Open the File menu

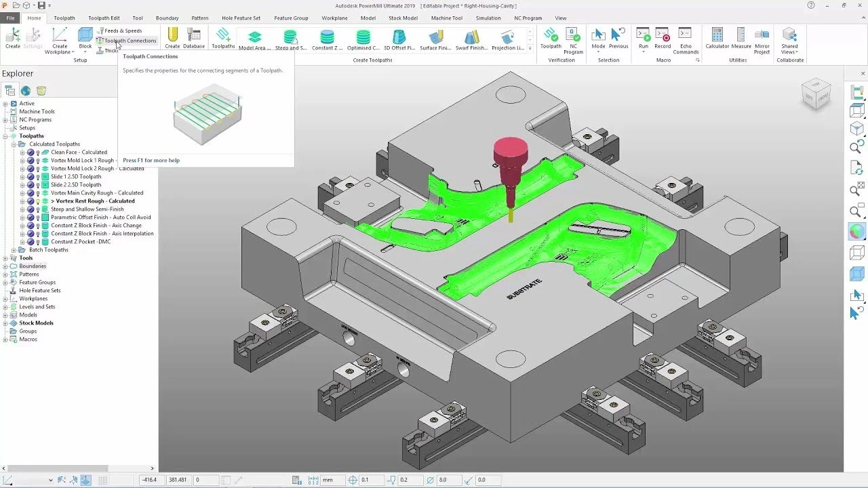(x=11, y=18)
